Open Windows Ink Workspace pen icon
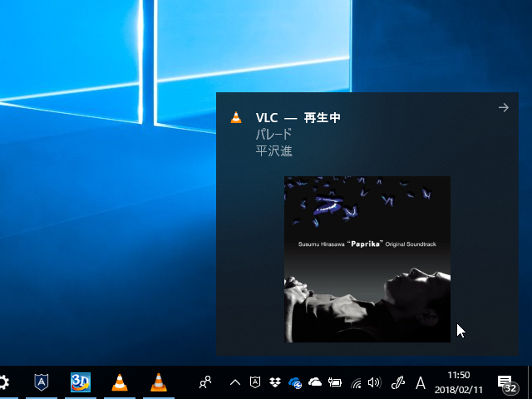 (397, 382)
